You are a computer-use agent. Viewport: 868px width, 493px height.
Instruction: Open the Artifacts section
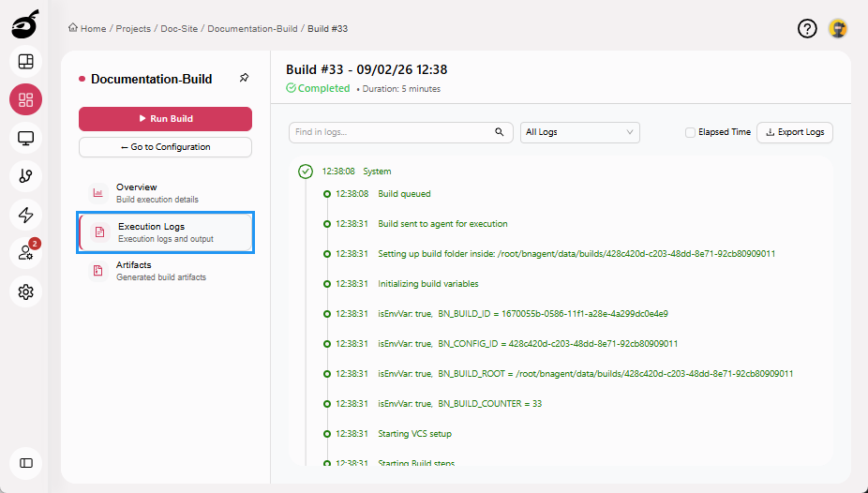click(166, 271)
